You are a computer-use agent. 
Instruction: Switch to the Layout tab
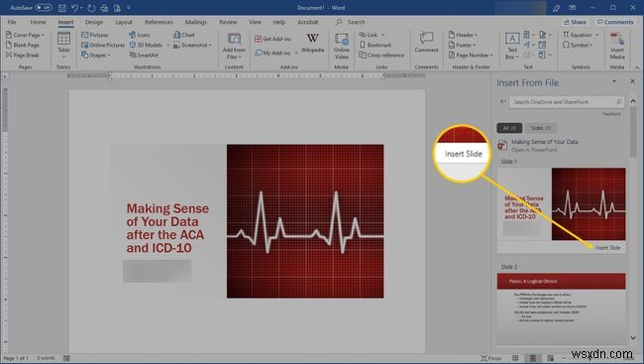click(124, 22)
